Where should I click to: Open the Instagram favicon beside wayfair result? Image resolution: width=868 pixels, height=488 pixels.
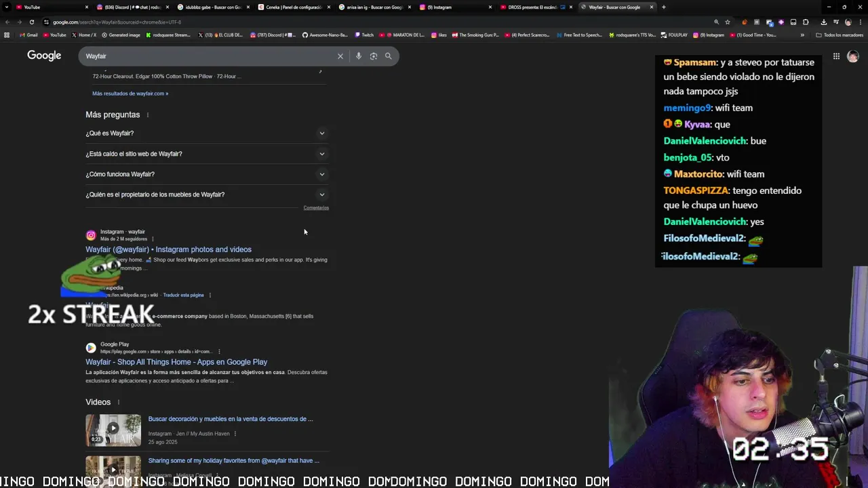tap(91, 235)
